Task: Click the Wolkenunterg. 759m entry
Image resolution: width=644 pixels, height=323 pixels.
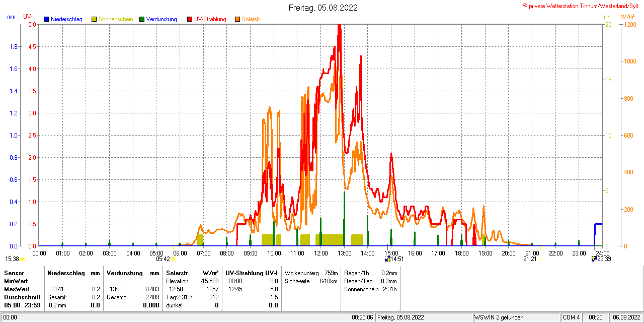Action: [x=311, y=273]
